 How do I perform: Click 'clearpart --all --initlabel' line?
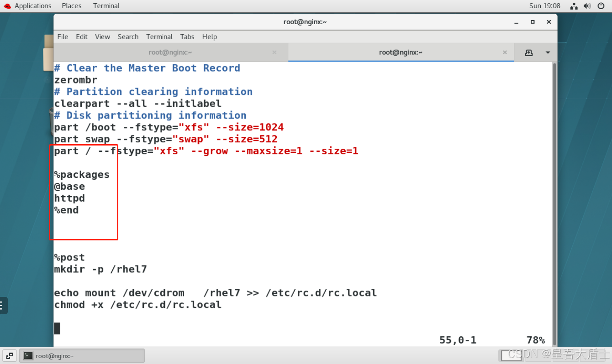click(x=137, y=104)
